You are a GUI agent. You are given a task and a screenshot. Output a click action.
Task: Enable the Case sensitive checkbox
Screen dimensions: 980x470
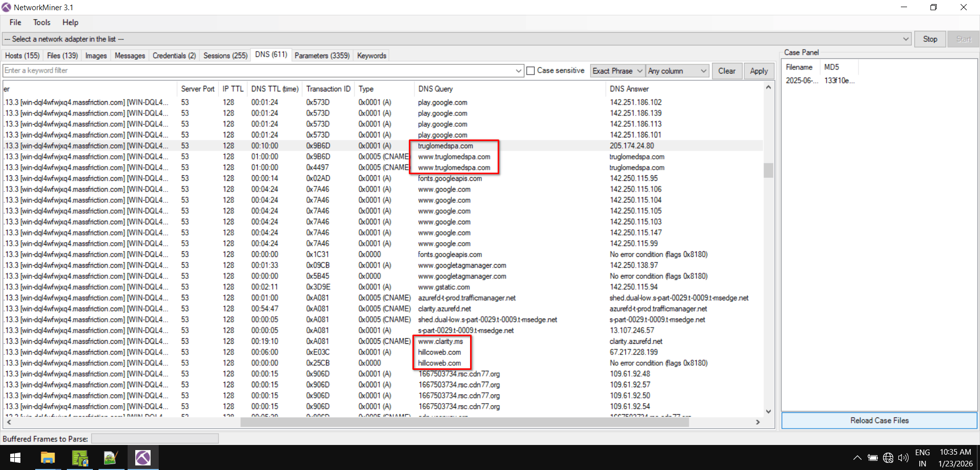[530, 70]
